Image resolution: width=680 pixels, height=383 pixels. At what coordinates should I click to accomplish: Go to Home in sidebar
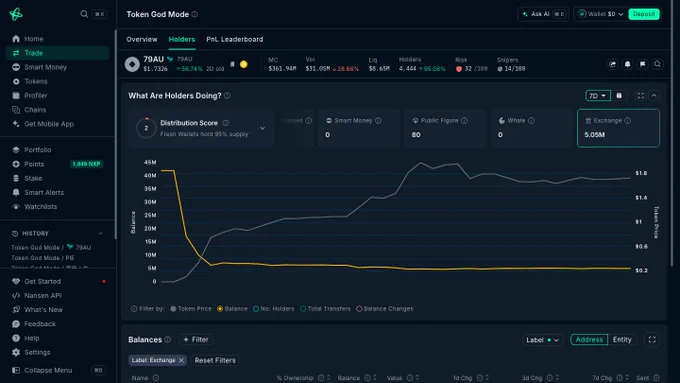coord(33,39)
